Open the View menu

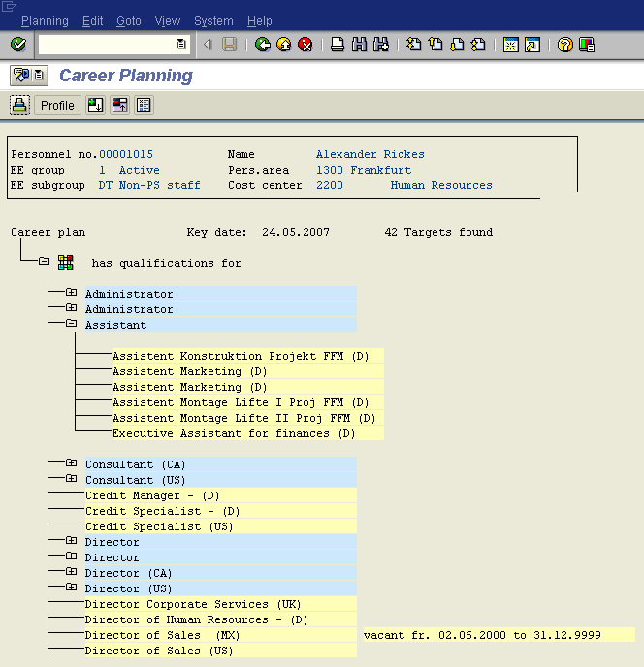(168, 21)
